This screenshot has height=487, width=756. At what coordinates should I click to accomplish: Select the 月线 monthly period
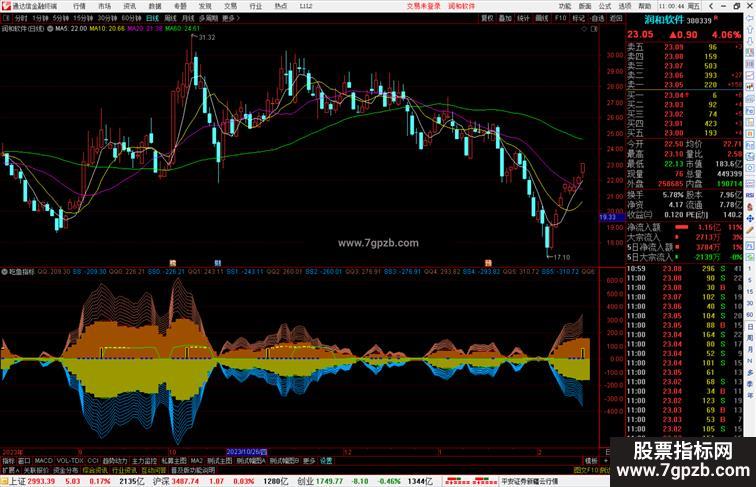click(x=188, y=18)
